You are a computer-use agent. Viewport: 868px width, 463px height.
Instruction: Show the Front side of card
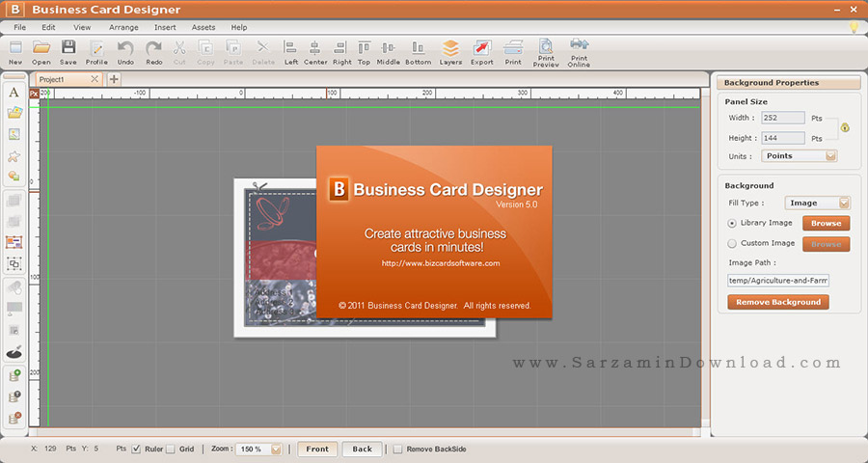click(x=317, y=449)
